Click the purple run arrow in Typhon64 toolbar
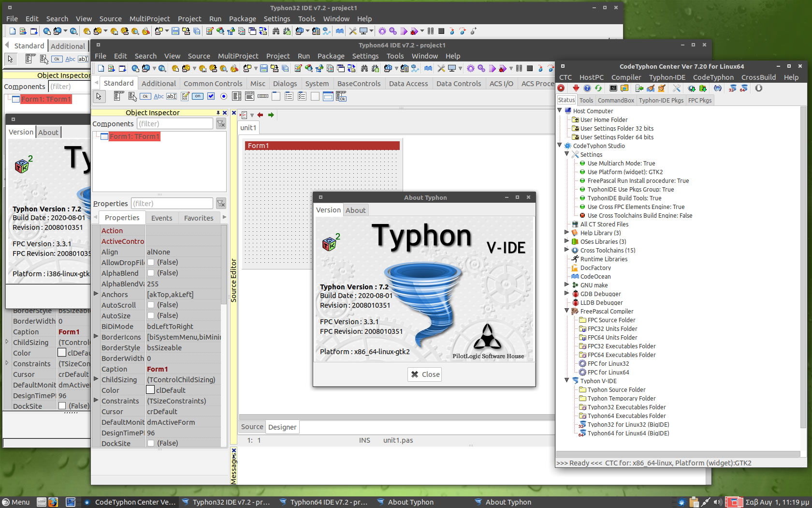Image resolution: width=812 pixels, height=508 pixels. pos(492,68)
